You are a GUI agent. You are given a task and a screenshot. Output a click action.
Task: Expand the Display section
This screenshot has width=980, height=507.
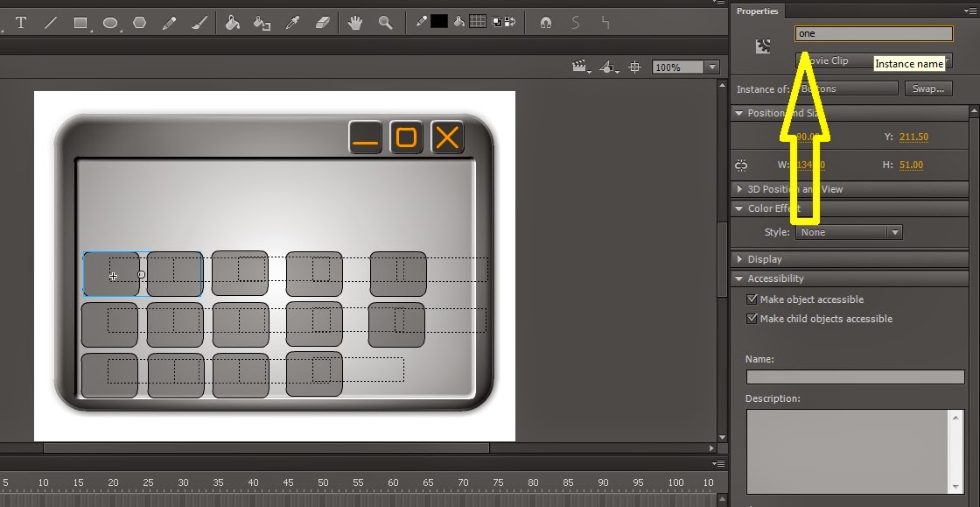(x=739, y=259)
